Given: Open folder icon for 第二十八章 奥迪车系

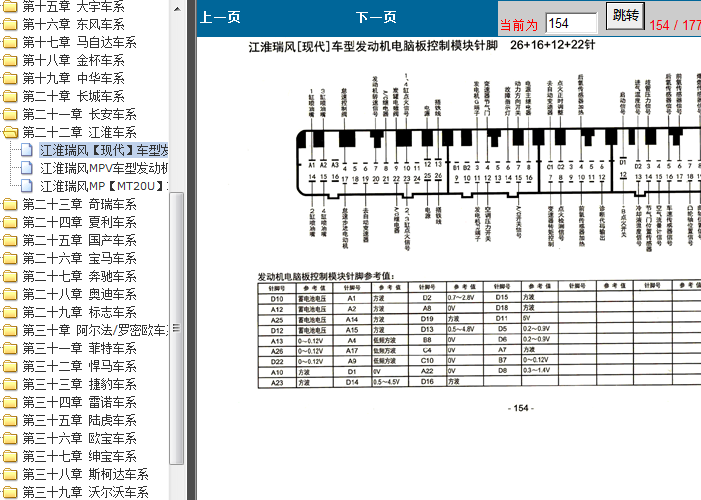Looking at the screenshot, I should point(10,294).
